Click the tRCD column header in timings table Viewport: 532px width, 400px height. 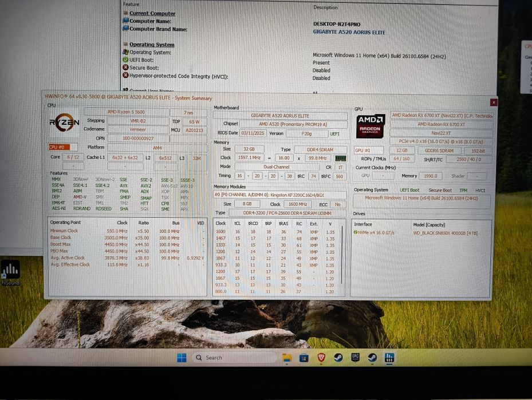point(253,223)
